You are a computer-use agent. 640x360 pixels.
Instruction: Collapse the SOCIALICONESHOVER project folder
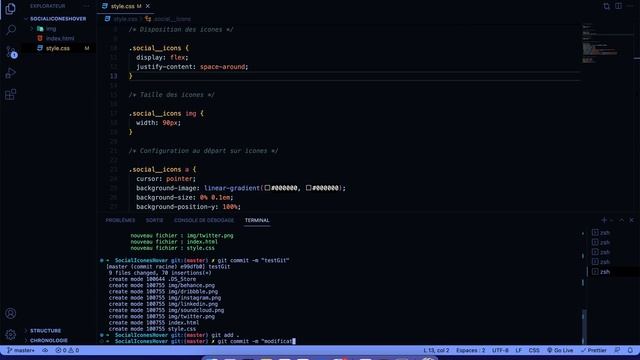tap(58, 19)
